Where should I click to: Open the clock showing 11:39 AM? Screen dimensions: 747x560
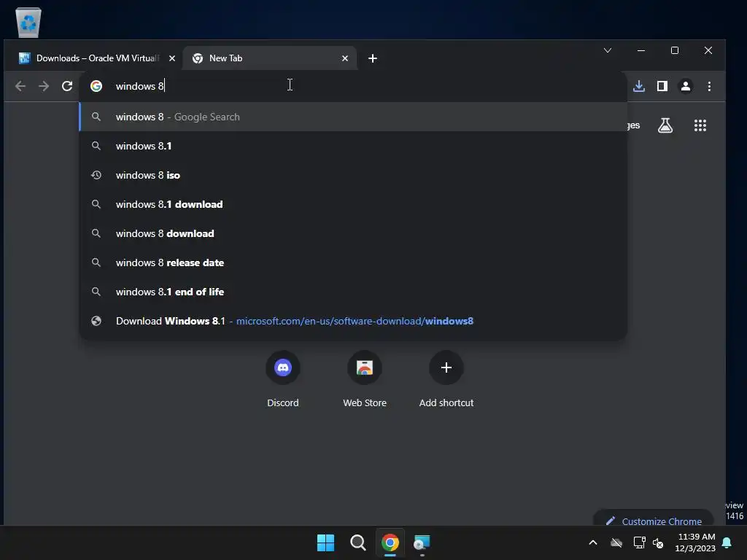pyautogui.click(x=695, y=542)
